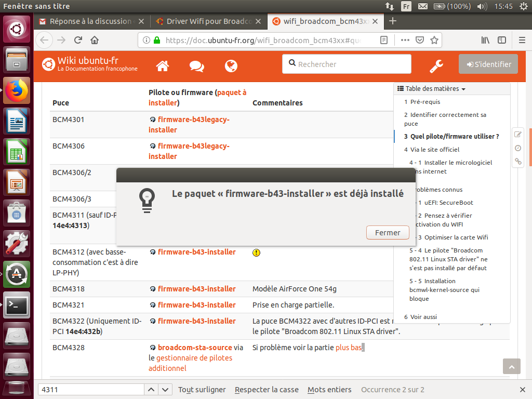Find next occurrence in find bar
The image size is (532, 399).
coord(165,390)
